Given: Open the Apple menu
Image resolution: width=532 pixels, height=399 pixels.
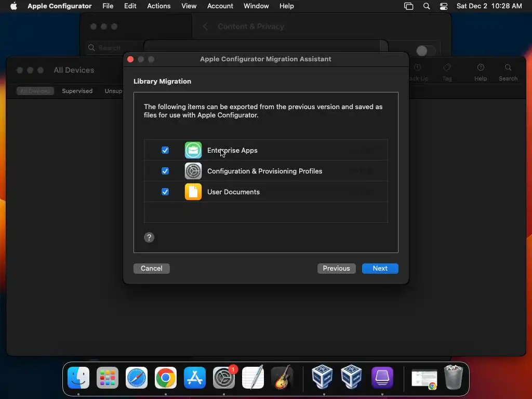Looking at the screenshot, I should [14, 6].
